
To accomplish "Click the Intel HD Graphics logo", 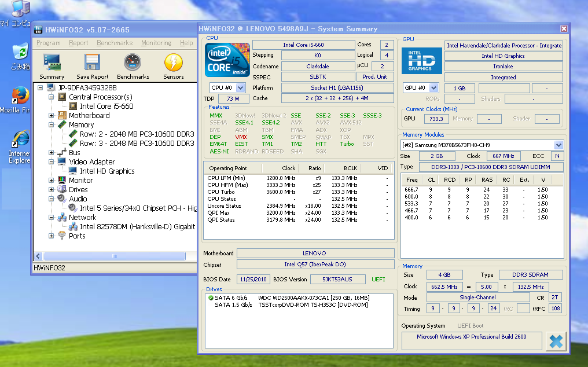I will tap(422, 60).
